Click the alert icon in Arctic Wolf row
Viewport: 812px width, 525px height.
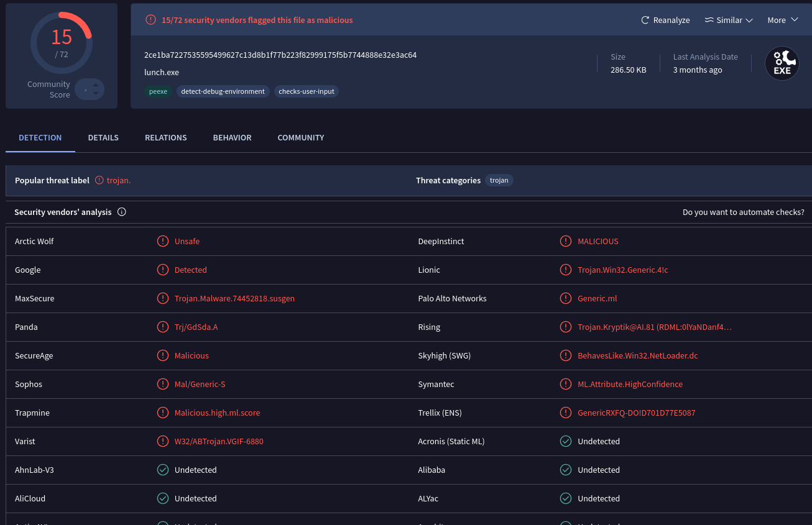coord(163,241)
